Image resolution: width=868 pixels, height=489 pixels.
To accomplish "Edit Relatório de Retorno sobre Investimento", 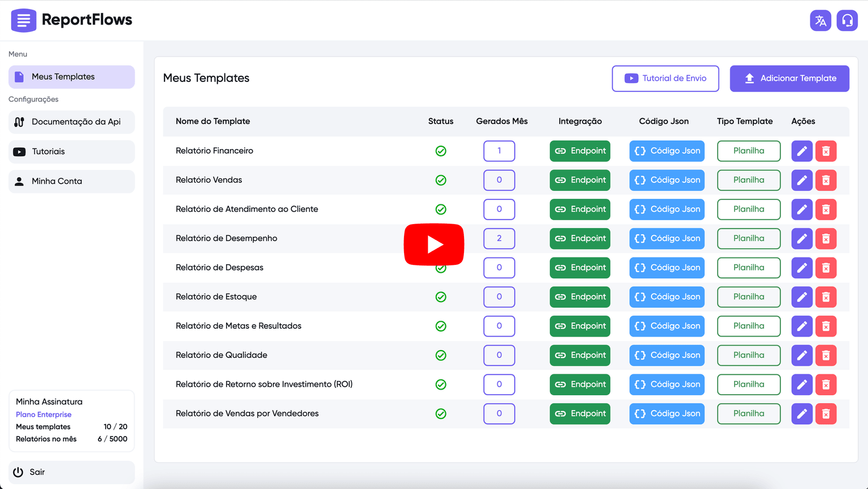I will pyautogui.click(x=801, y=385).
